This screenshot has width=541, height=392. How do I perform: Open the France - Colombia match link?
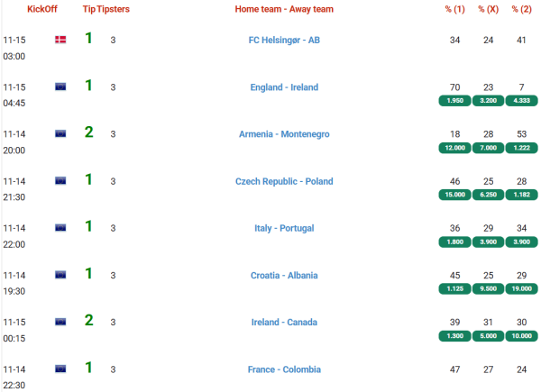284,369
